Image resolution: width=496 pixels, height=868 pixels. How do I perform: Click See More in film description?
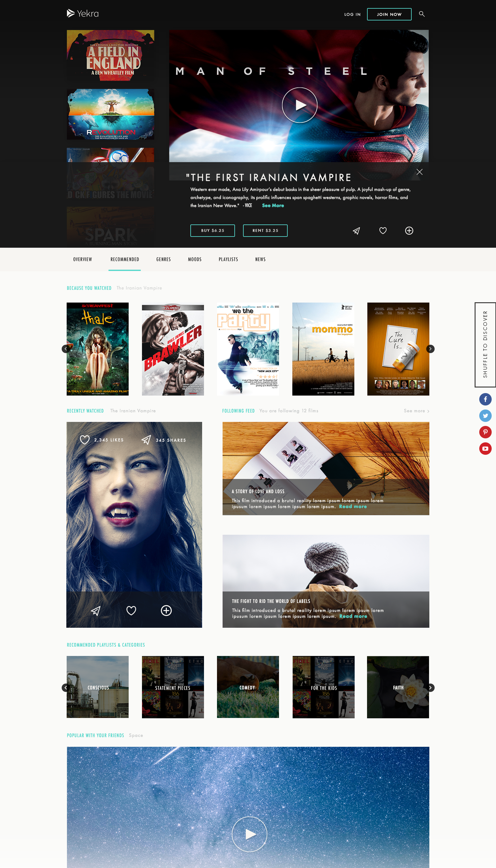(273, 206)
